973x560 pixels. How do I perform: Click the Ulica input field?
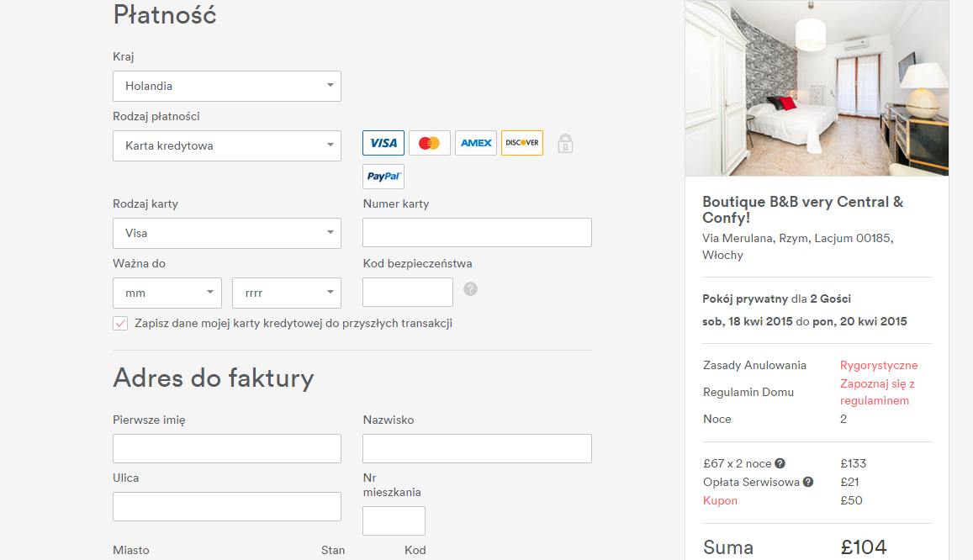tap(227, 507)
